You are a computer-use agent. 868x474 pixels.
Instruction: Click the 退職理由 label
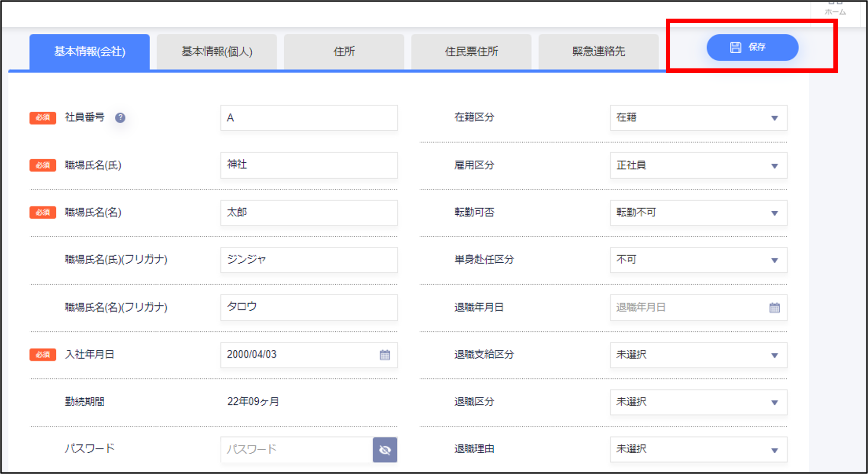pyautogui.click(x=474, y=449)
